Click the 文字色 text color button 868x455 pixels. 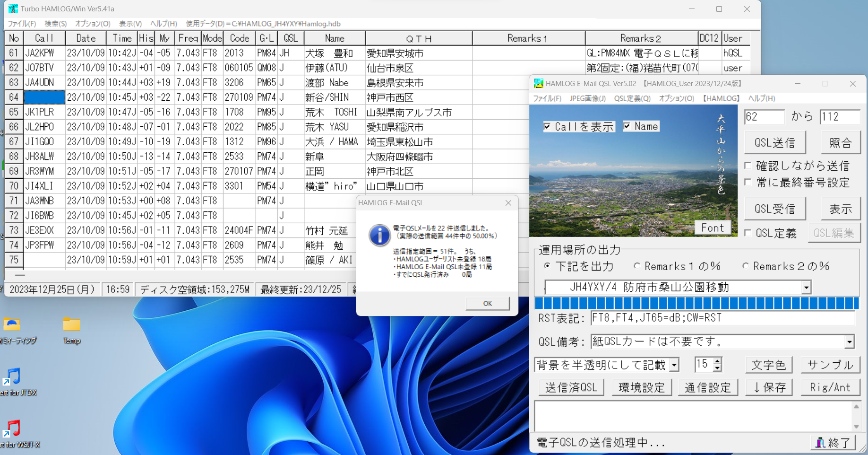(768, 365)
